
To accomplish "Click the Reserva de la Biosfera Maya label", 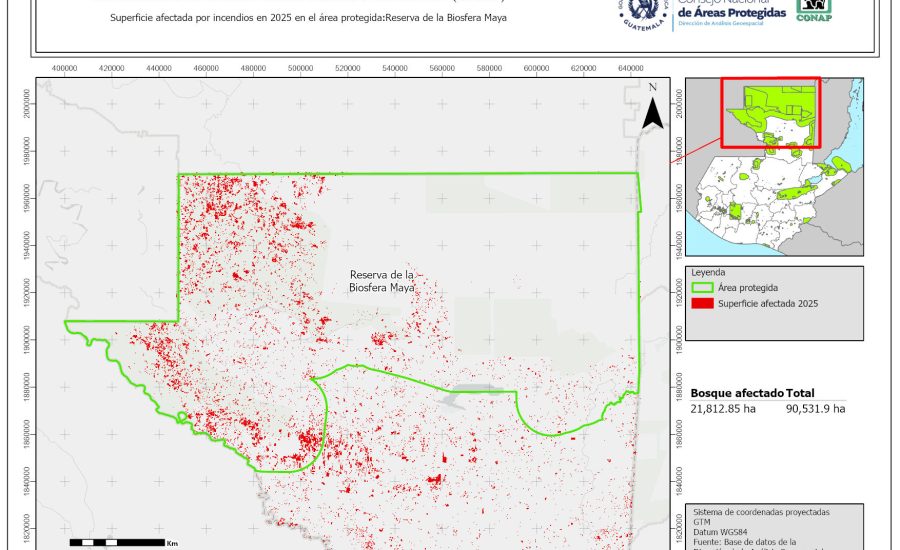I will [x=382, y=281].
